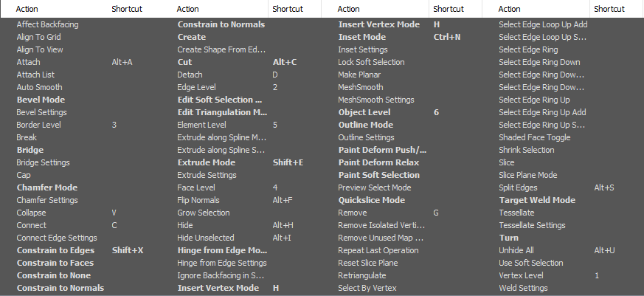This screenshot has width=644, height=296.
Task: Select the Shaded Face Toggle action
Action: (535, 137)
